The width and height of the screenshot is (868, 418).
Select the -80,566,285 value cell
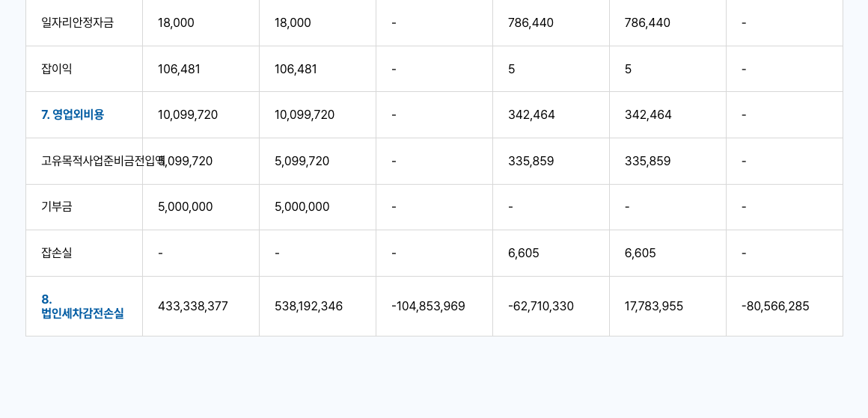click(x=775, y=307)
